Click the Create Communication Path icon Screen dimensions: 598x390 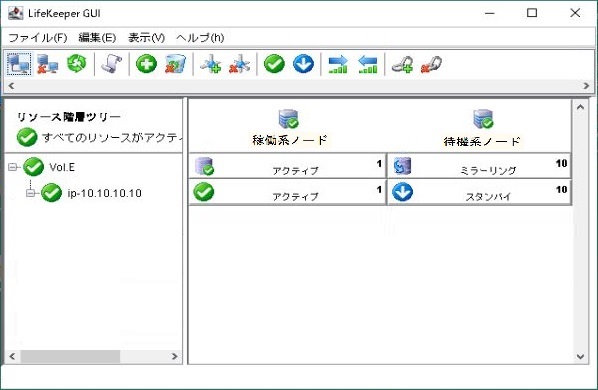tap(211, 64)
